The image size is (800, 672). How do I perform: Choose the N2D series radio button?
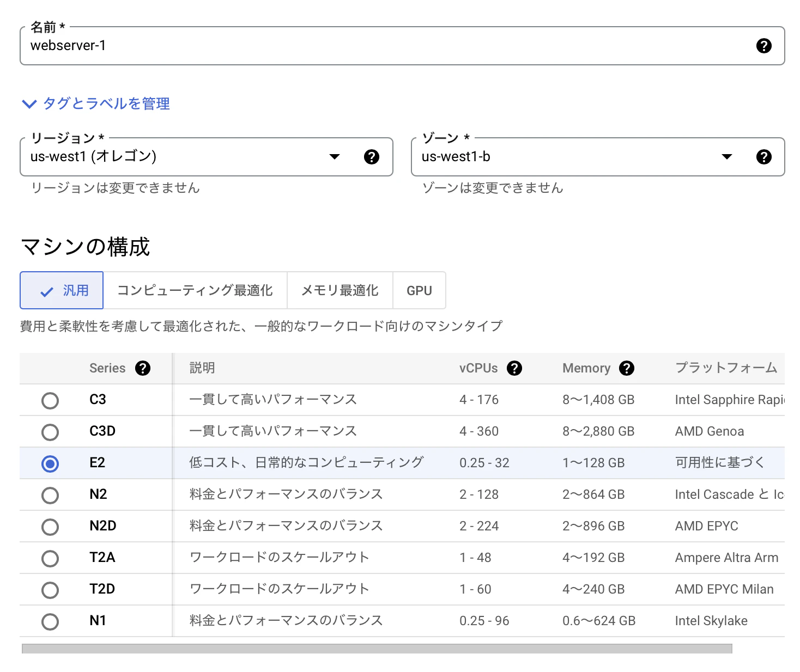[x=50, y=527]
